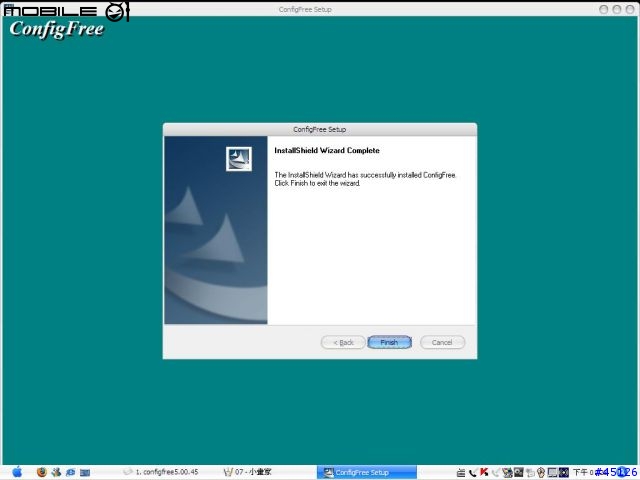Screen dimensions: 640x480
Task: Click the tray icon right of the greyed-out phone
Action: click(x=507, y=473)
